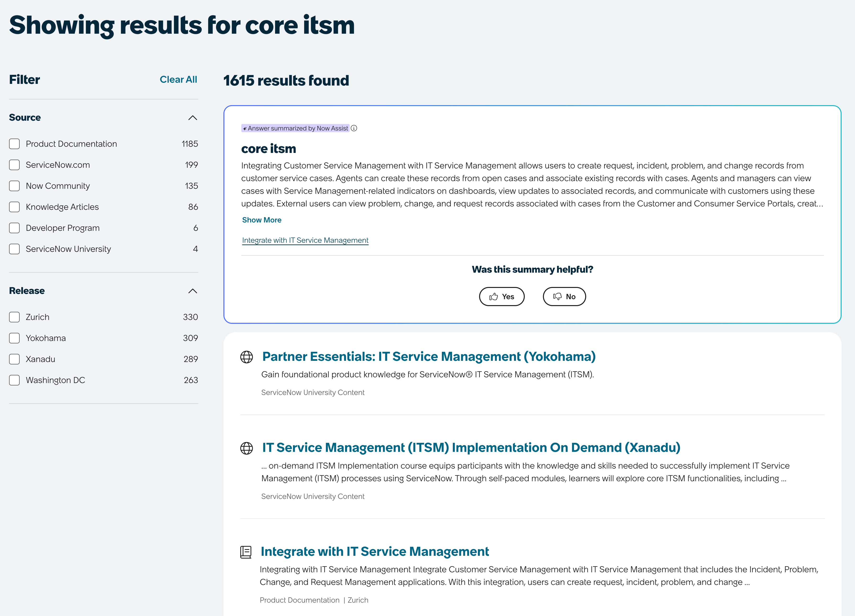The image size is (855, 616).
Task: Click the Showing results for core itsm title
Action: pos(182,26)
